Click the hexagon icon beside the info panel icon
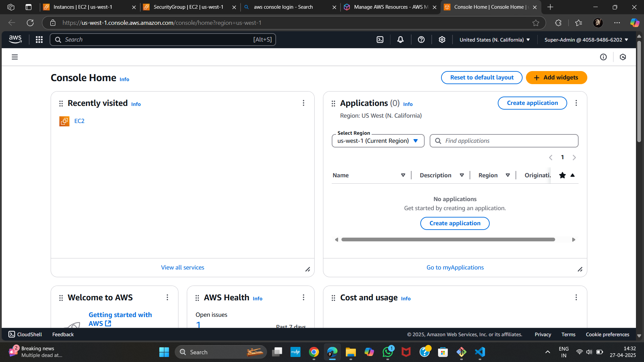Viewport: 644px width, 362px height. click(x=623, y=57)
